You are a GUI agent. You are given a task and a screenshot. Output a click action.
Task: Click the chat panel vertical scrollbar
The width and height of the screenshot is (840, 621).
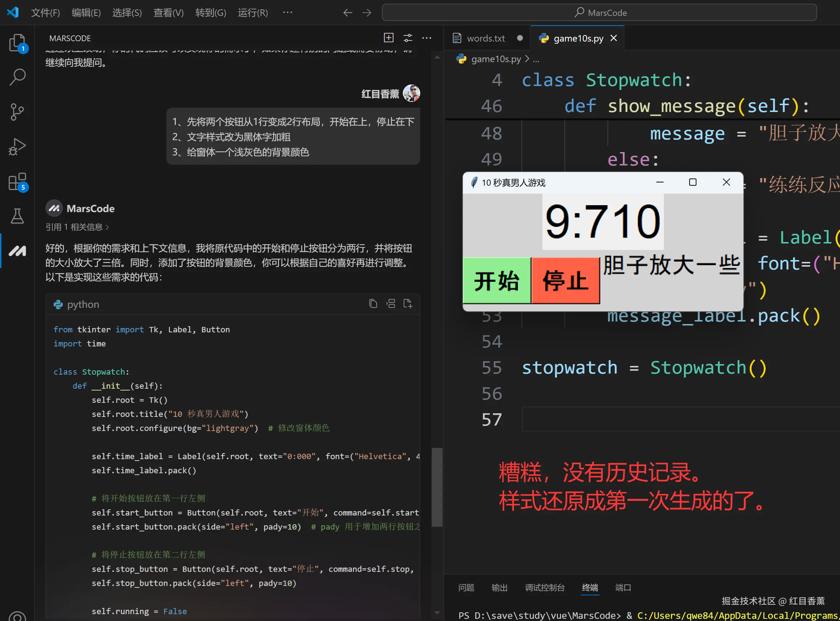coord(437,487)
